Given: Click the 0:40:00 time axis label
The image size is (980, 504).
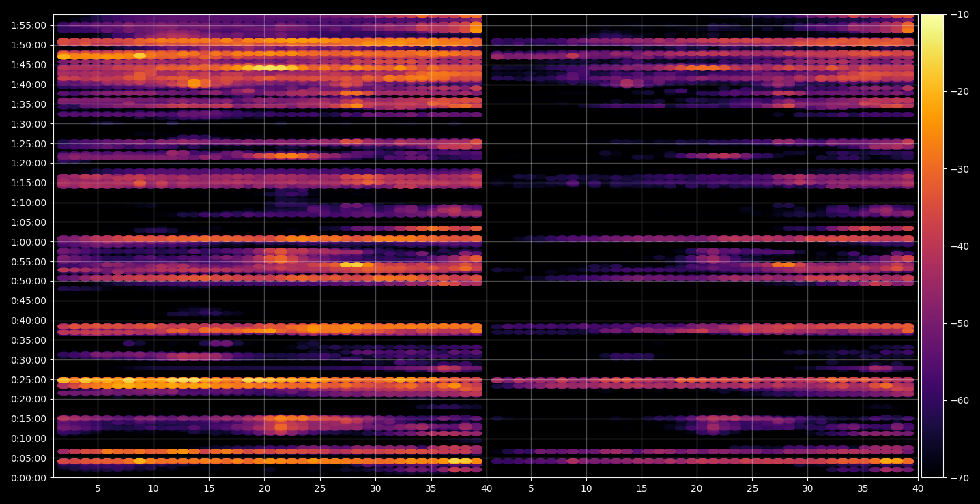Looking at the screenshot, I should pos(28,321).
